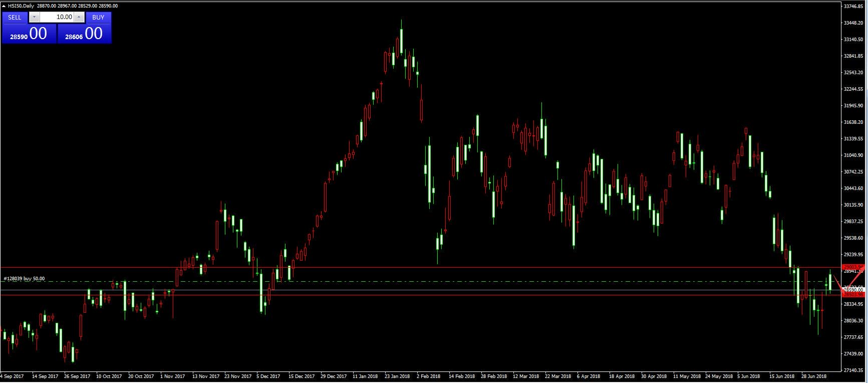This screenshot has height=383, width=868.
Task: Click the 33746.85 price scale label
Action: (x=853, y=7)
